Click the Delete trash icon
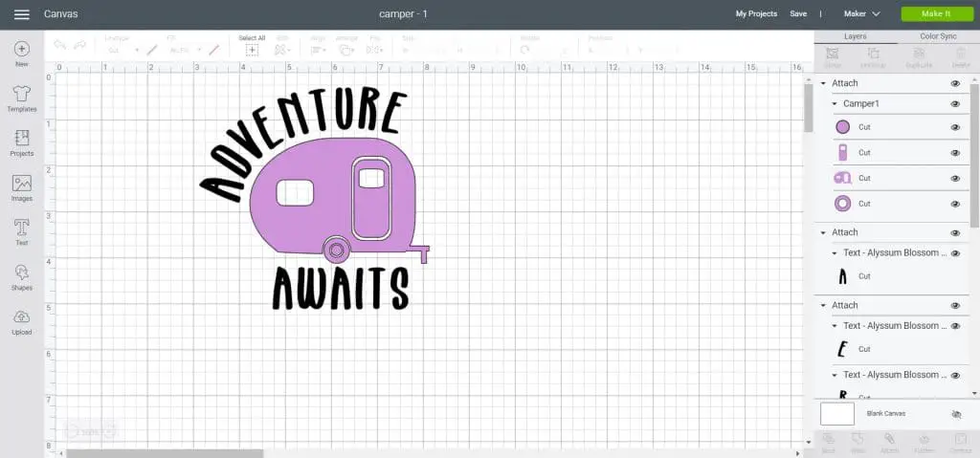980x458 pixels. 961,54
